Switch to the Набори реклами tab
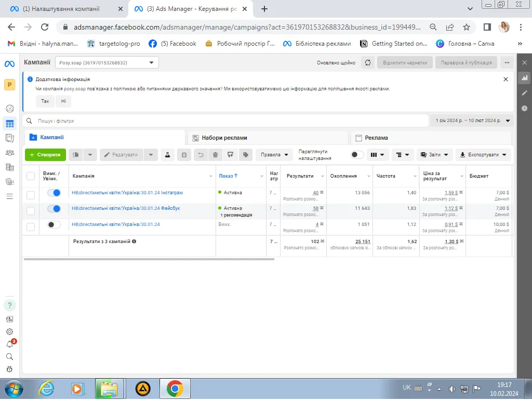Screen dimensions: 532x401 coord(268,138)
